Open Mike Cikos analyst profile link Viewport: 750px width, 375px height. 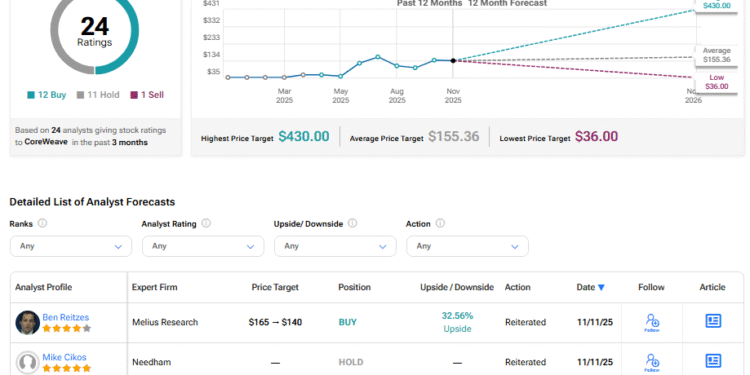click(65, 357)
